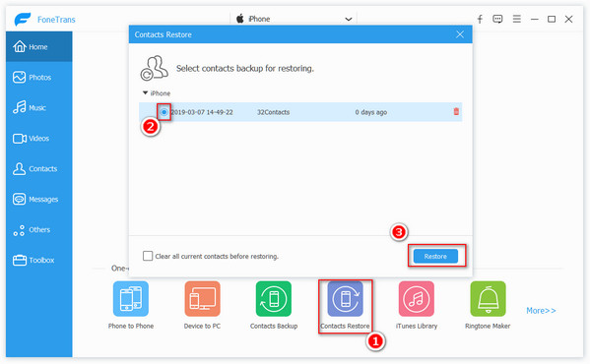This screenshot has height=364, width=590.
Task: Launch the Device to PC tool
Action: 202,305
